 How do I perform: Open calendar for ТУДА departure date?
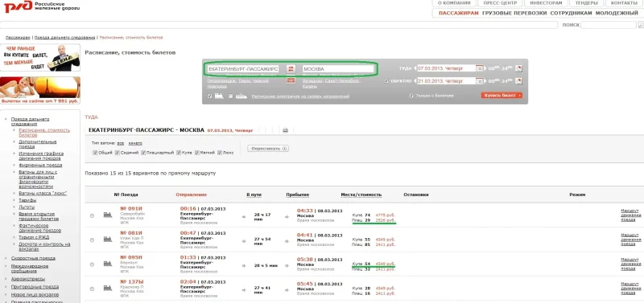(479, 68)
